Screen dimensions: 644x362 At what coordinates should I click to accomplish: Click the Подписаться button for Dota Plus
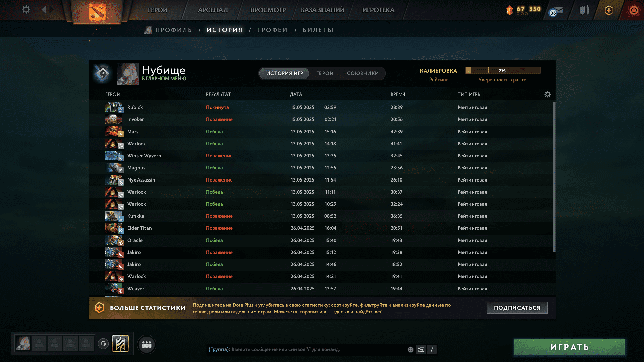[517, 308]
